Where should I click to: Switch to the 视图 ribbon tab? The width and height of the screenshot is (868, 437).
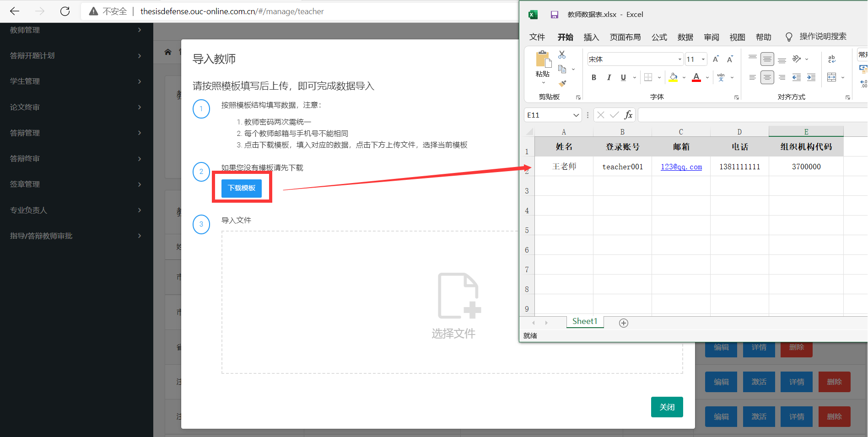point(738,37)
